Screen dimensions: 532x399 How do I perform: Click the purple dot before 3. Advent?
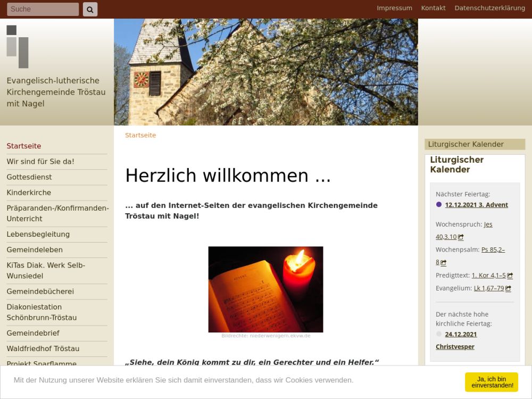(439, 205)
